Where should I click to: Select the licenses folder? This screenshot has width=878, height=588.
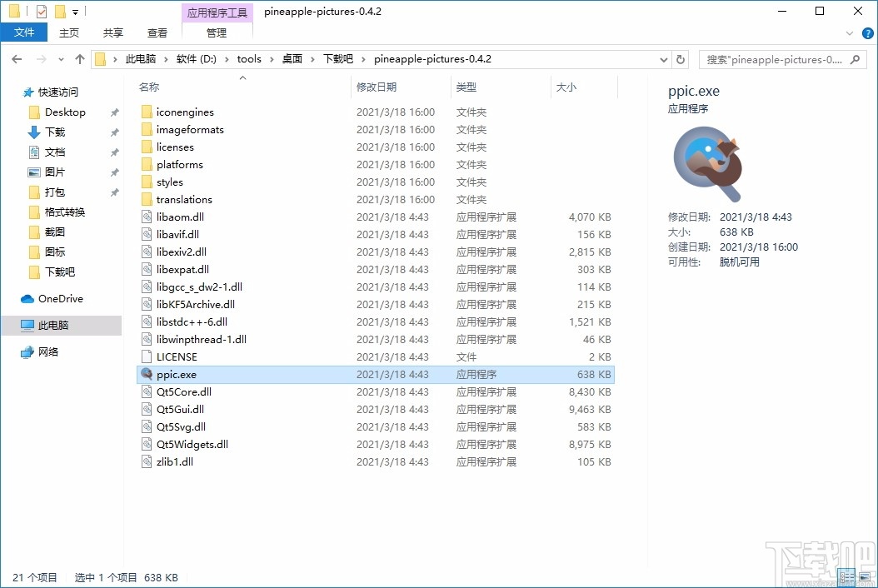pos(175,147)
